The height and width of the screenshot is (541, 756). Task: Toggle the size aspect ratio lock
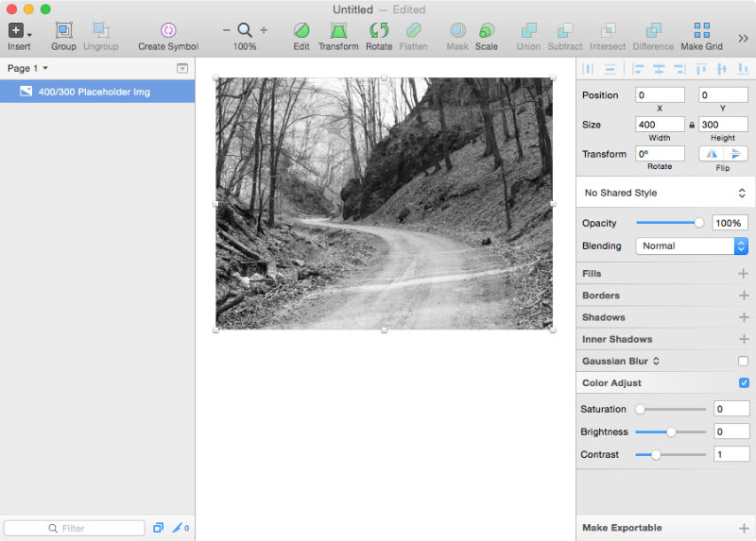click(x=692, y=125)
